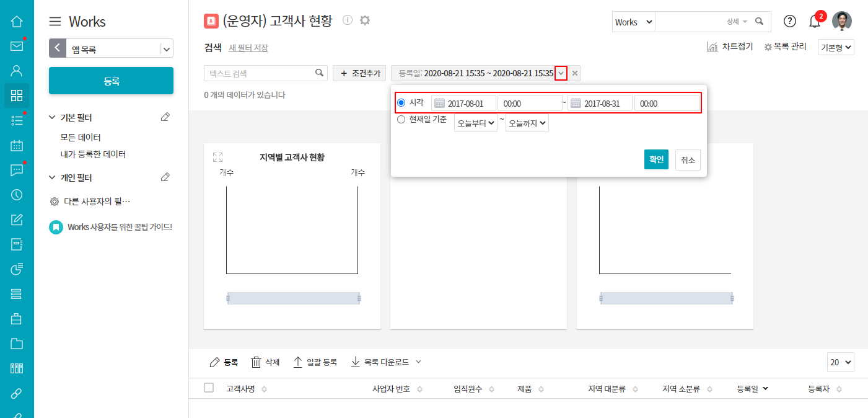Click the home icon in left sidebar
This screenshot has height=418, width=868.
pos(17,22)
